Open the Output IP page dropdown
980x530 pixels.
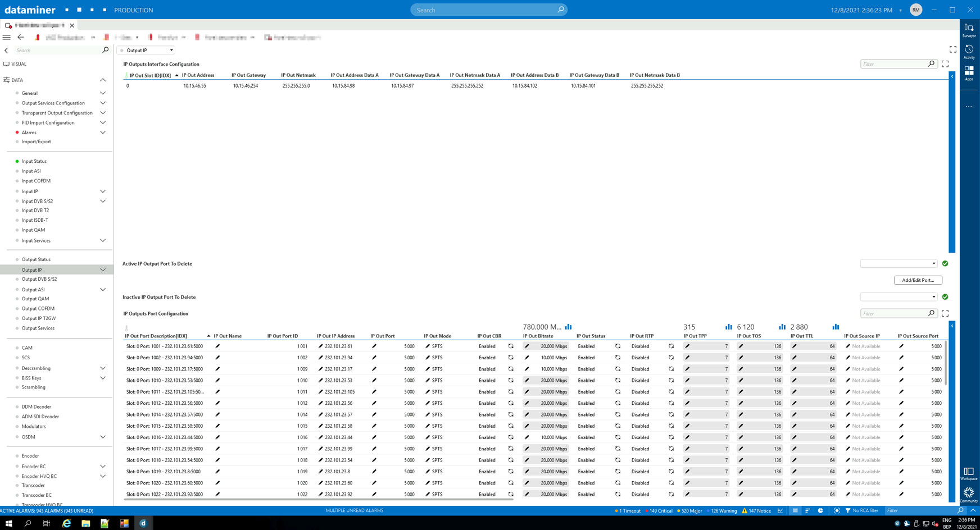tap(146, 51)
